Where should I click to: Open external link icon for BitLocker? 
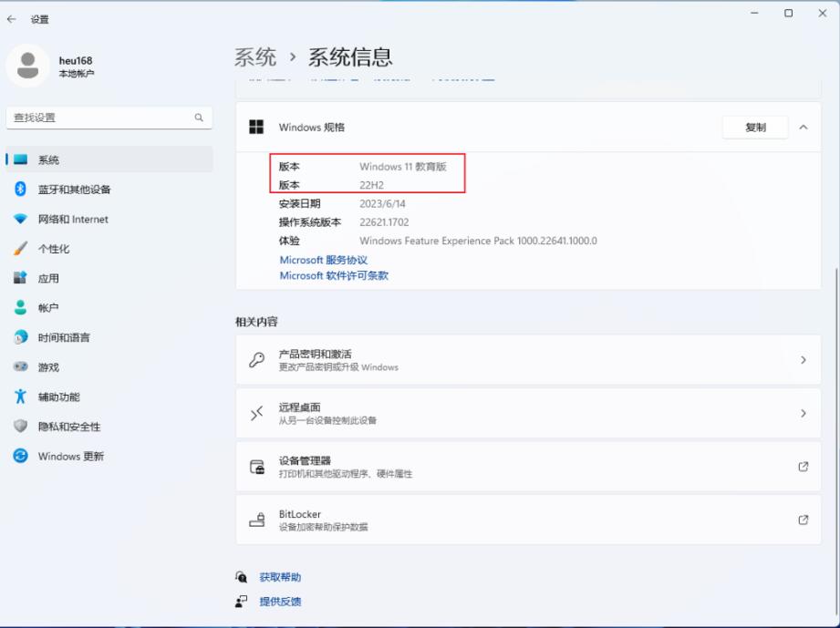click(x=803, y=520)
